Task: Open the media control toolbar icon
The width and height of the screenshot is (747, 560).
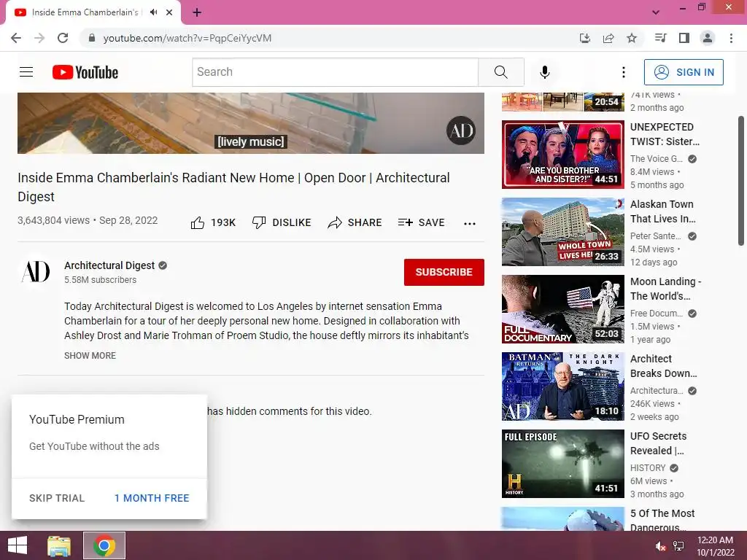Action: click(660, 38)
